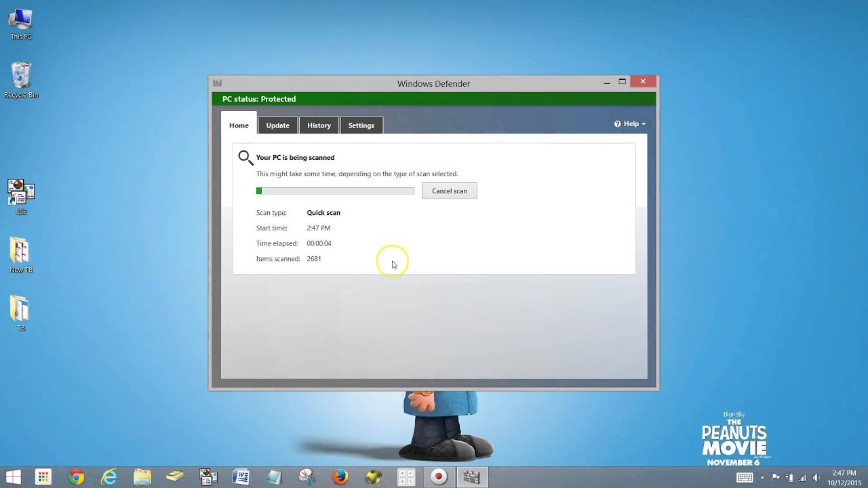
Task: Click the Windows Defender title bar icon
Action: (217, 83)
